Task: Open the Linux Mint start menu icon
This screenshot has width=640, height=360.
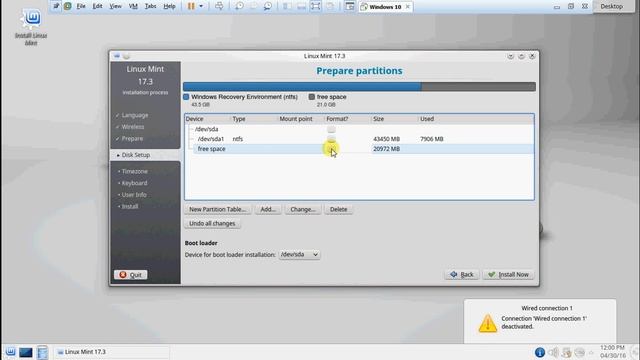Action: point(10,352)
